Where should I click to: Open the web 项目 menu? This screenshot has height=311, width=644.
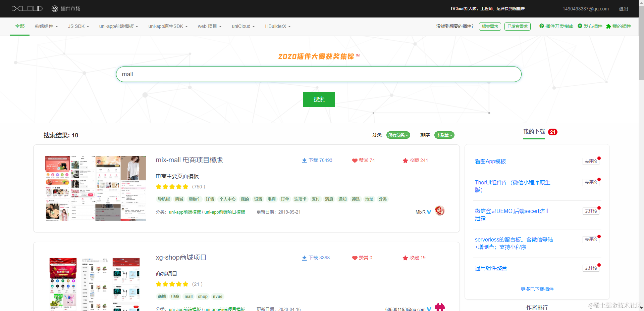click(210, 26)
